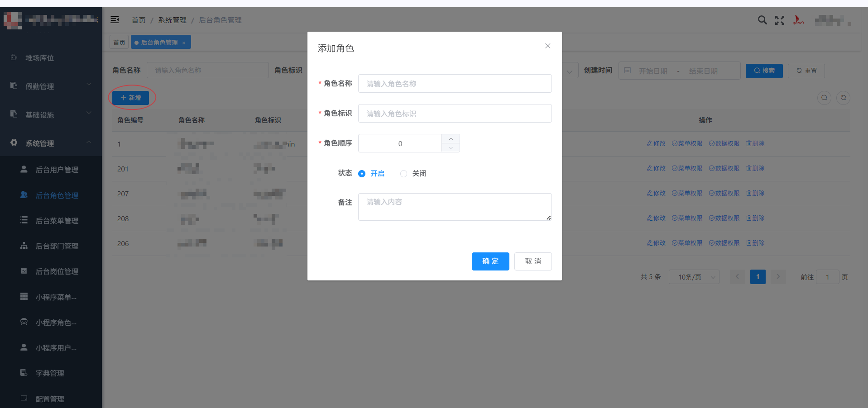Open 小程序用户 management in the sidebar
868x408 pixels.
tap(56, 347)
